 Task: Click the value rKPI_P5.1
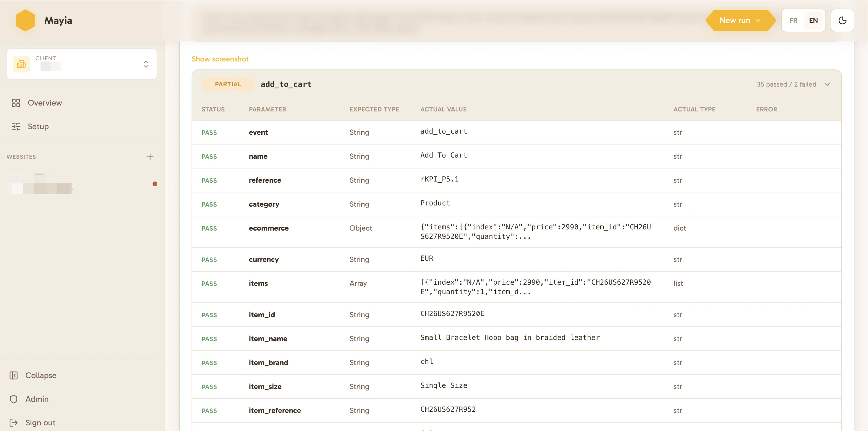point(439,179)
